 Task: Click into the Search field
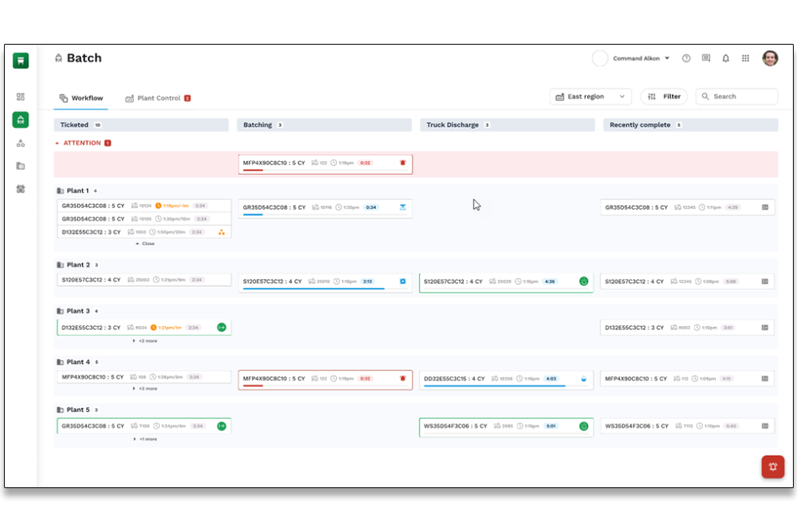[x=742, y=97]
